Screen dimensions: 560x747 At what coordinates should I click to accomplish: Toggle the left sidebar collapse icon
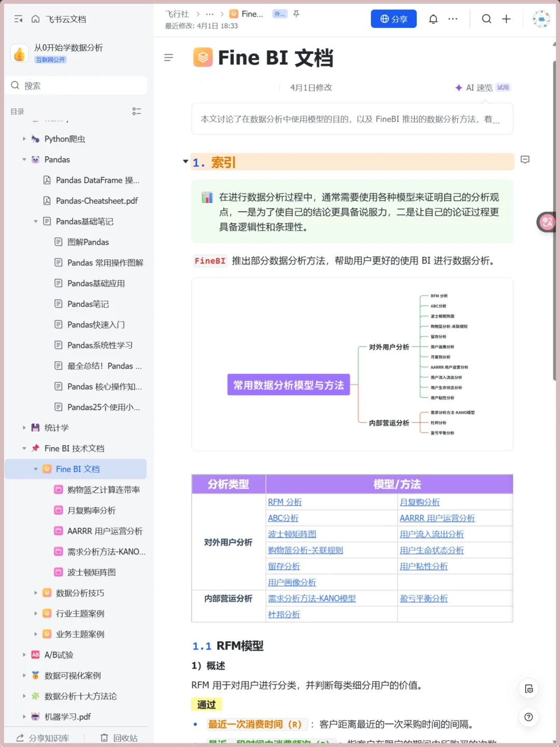click(18, 19)
